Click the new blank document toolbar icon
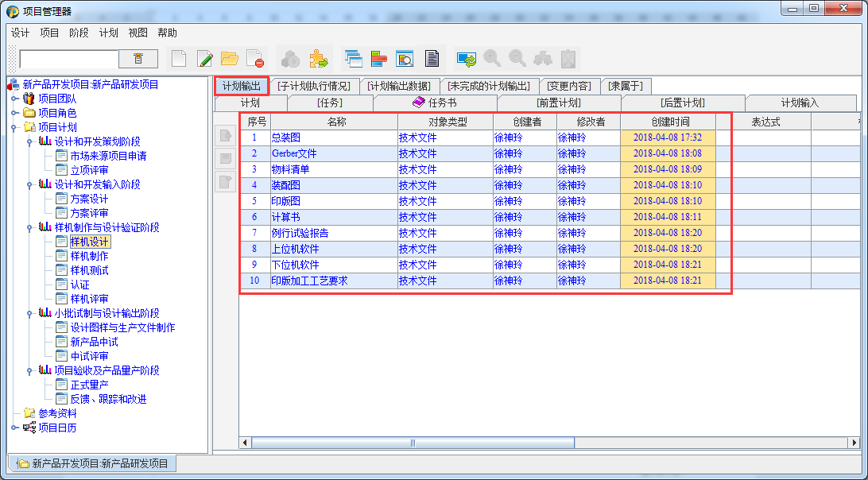 pyautogui.click(x=180, y=58)
